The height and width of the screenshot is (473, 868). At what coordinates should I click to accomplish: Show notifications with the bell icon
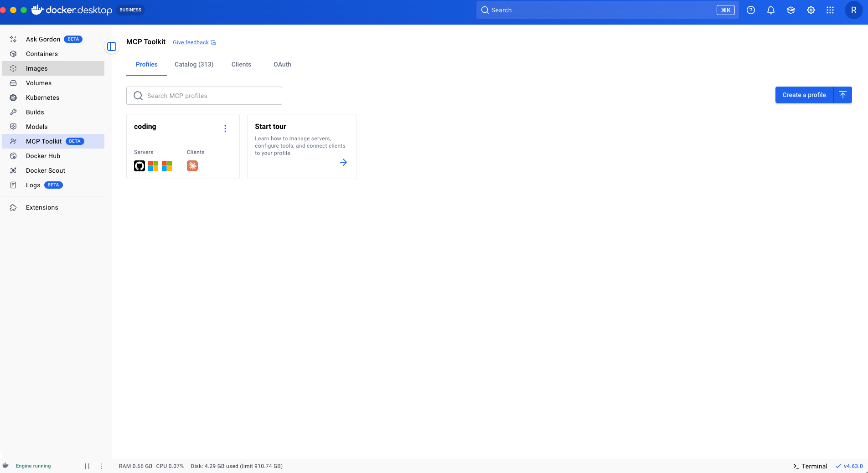pos(771,10)
